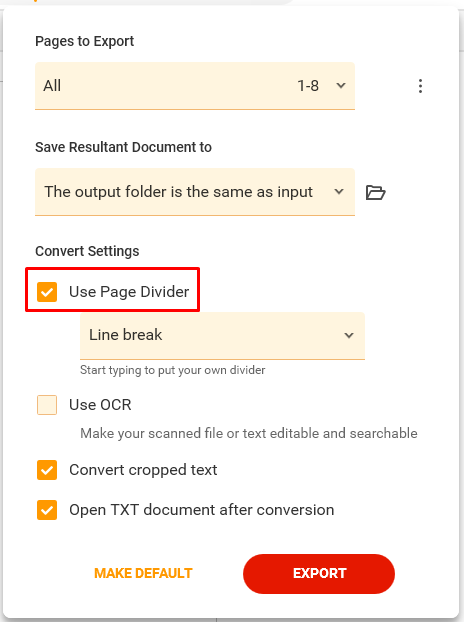Image resolution: width=464 pixels, height=622 pixels.
Task: Browse for output folder with folder icon
Action: pyautogui.click(x=375, y=192)
